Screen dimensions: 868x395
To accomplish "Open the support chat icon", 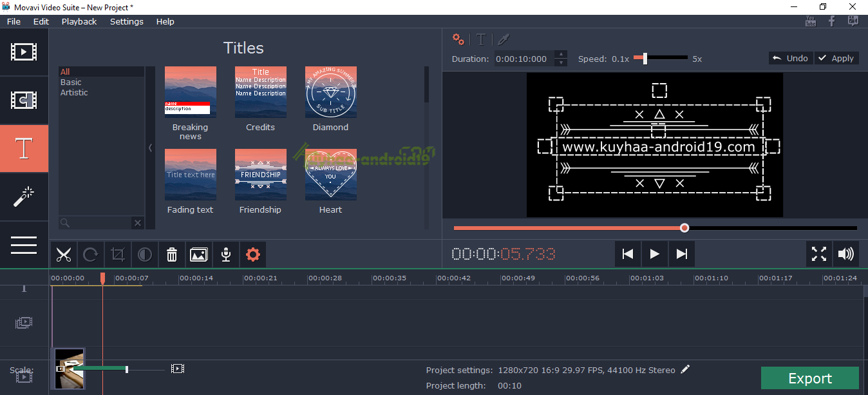I will click(x=853, y=21).
